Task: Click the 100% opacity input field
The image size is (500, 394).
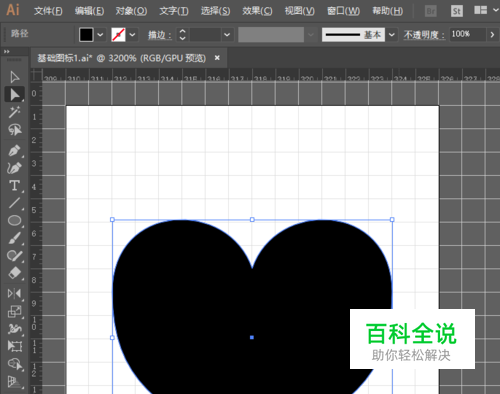Action: click(x=467, y=34)
